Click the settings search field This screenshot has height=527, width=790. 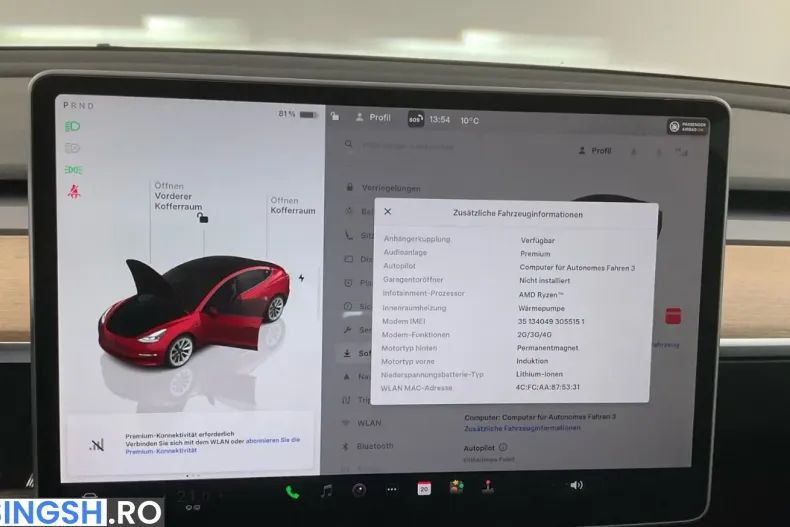click(408, 147)
